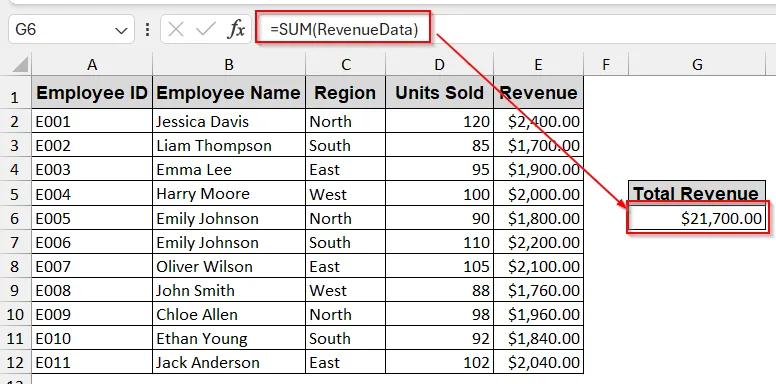Select Region cell East in row 4
776x384 pixels.
click(x=345, y=170)
